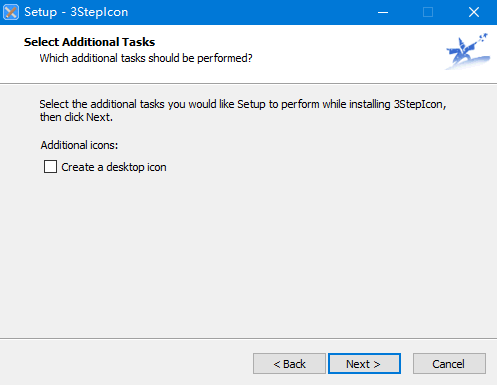Minimize the Setup - 3StepIcon window
Image resolution: width=497 pixels, height=385 pixels.
(x=383, y=12)
